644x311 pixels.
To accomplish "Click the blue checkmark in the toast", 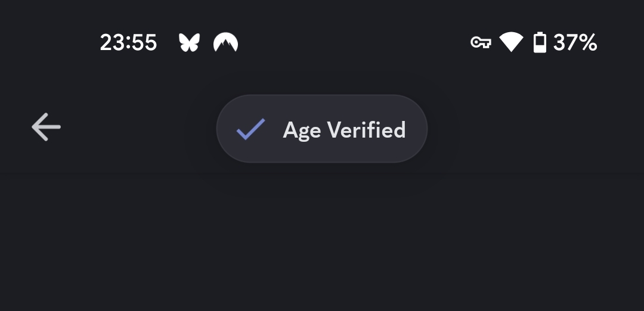I will point(250,129).
